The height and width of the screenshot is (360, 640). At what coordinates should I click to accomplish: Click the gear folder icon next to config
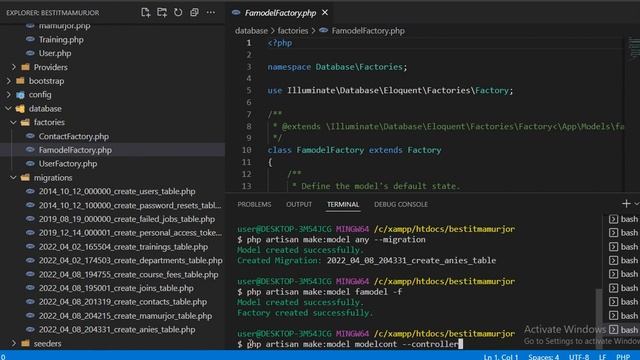(20, 95)
